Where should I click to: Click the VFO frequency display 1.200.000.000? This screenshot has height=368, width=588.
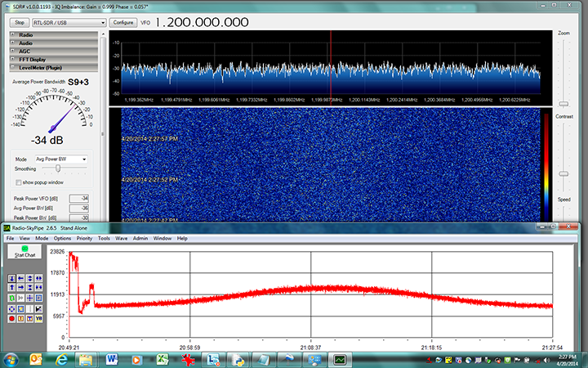pos(202,22)
